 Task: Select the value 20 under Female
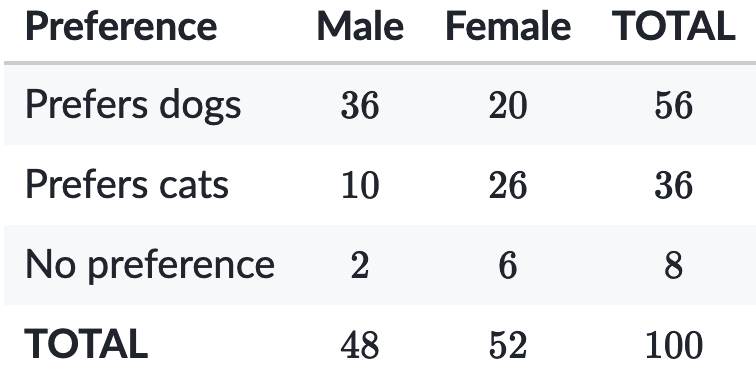(508, 106)
